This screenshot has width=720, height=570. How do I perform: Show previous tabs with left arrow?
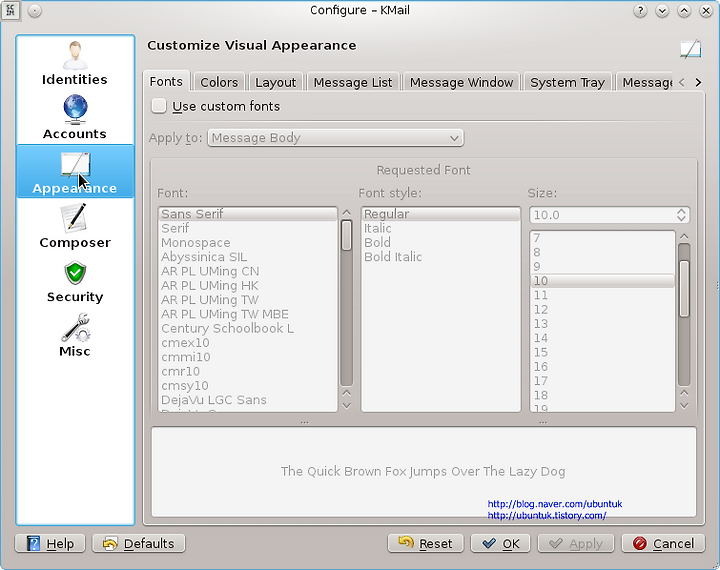pyautogui.click(x=681, y=83)
